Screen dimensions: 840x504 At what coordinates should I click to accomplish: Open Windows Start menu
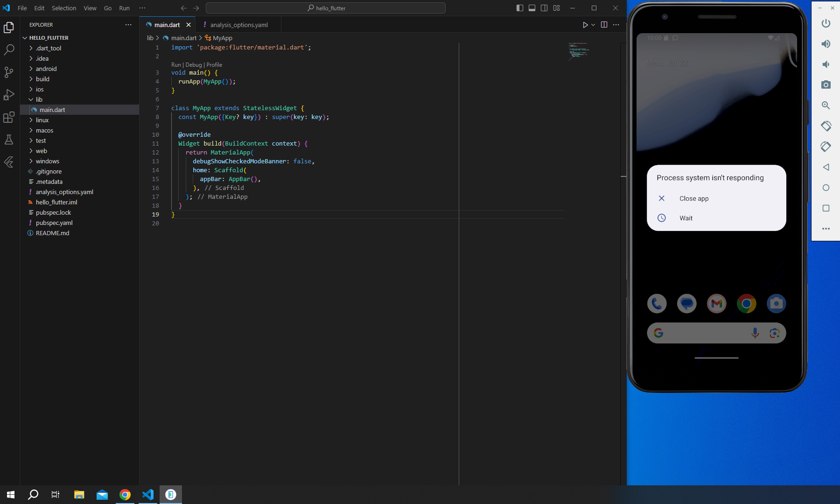point(11,495)
